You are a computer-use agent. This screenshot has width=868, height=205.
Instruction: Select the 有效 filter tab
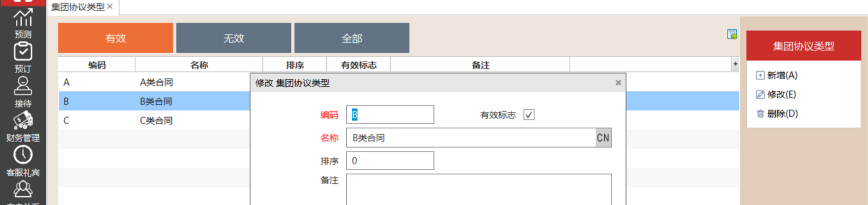pyautogui.click(x=115, y=38)
